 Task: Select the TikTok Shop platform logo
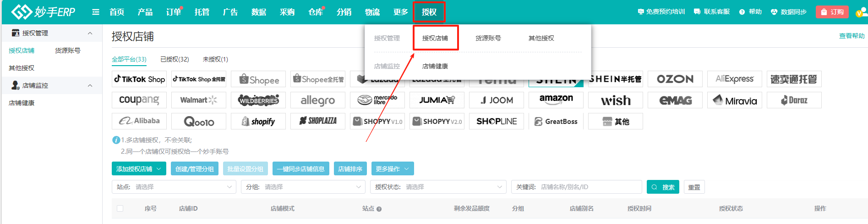[x=139, y=79]
